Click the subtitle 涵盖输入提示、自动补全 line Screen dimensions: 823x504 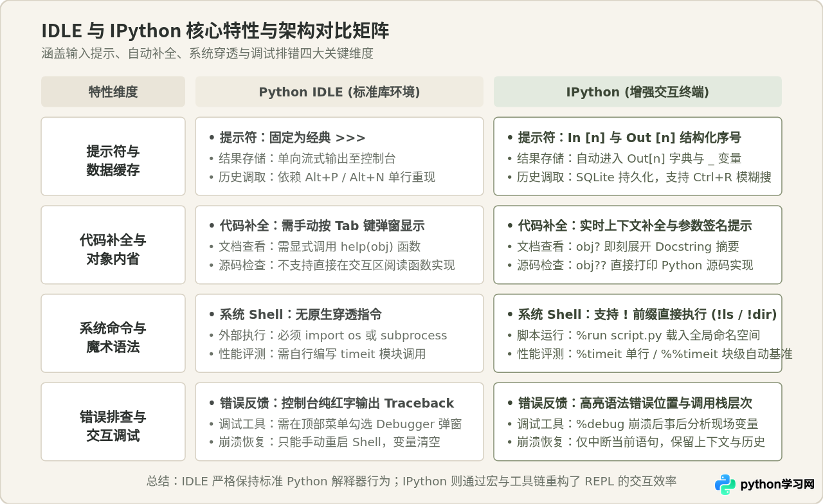pos(207,54)
